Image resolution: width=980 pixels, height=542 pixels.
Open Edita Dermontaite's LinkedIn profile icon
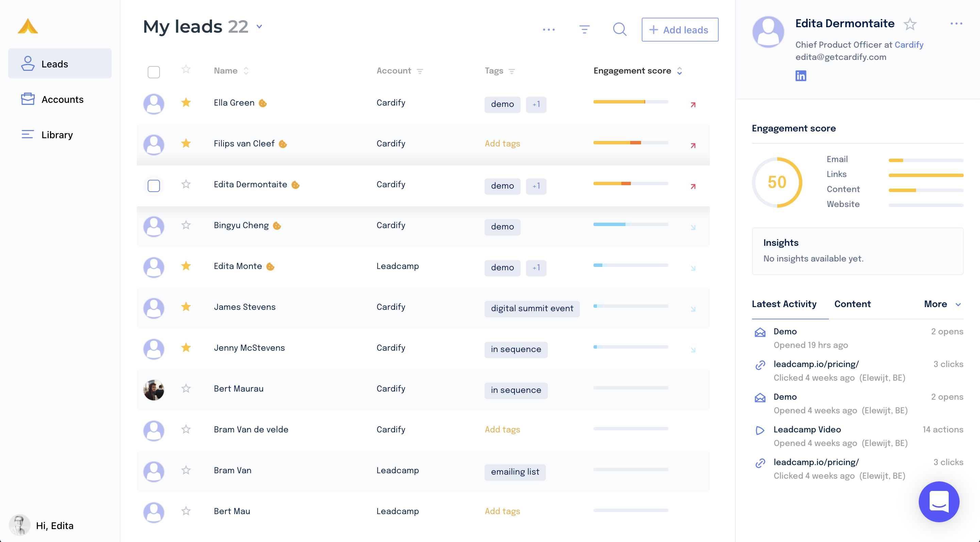click(x=801, y=76)
